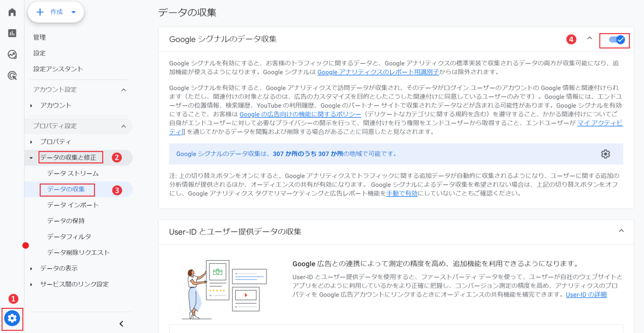Image resolution: width=644 pixels, height=333 pixels.
Task: Open データ削除リクエスト menu item
Action: 78,252
